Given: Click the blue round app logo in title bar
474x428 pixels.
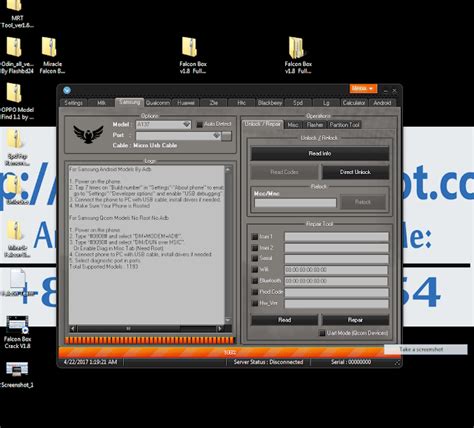Looking at the screenshot, I should pyautogui.click(x=67, y=90).
